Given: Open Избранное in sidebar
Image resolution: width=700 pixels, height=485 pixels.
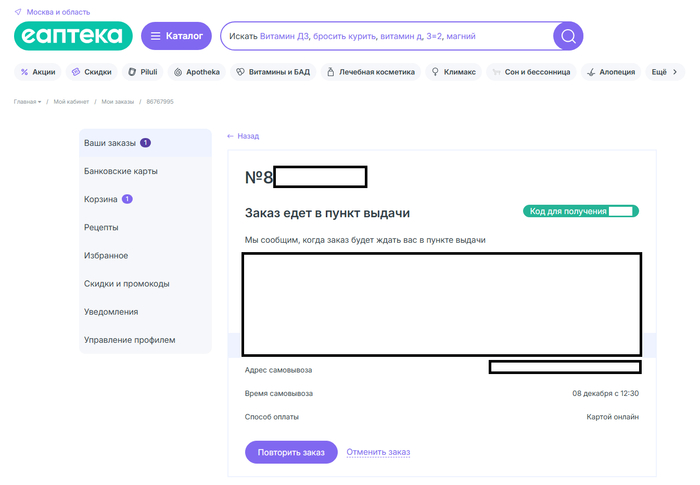Looking at the screenshot, I should point(106,256).
